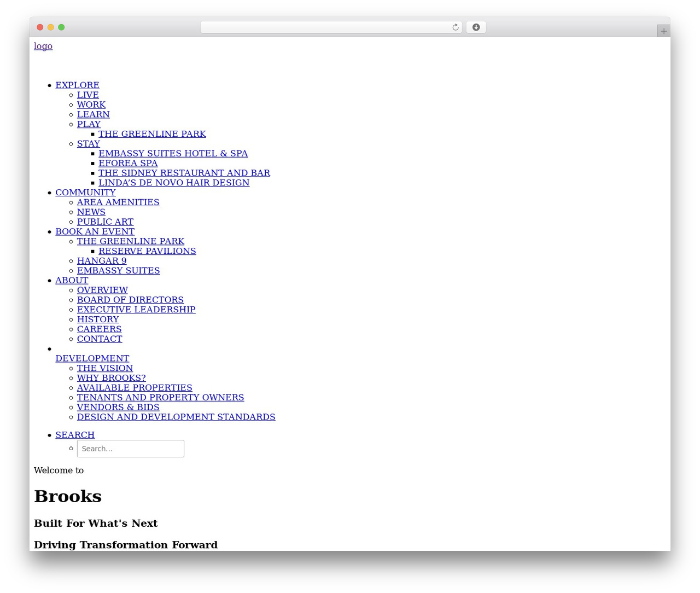The width and height of the screenshot is (700, 593).
Task: Go to the WORK page
Action: tap(91, 104)
